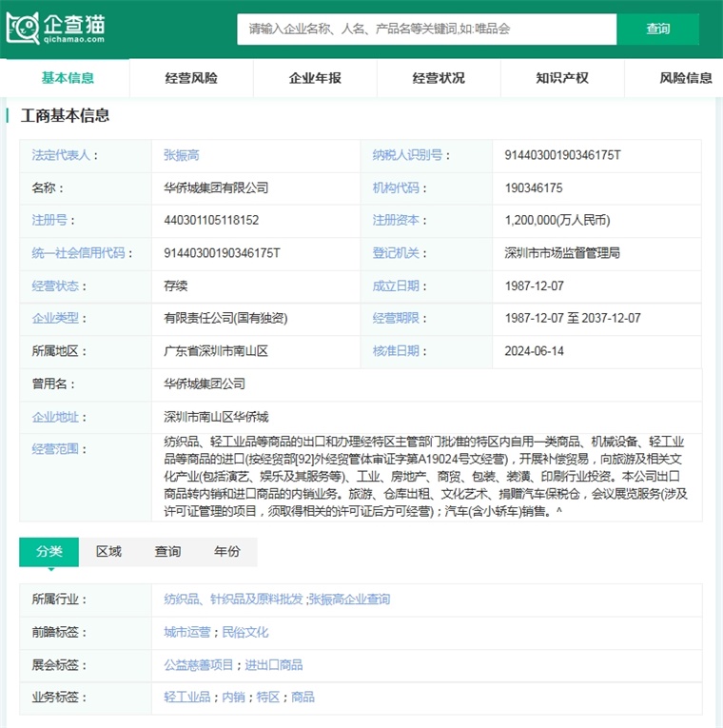This screenshot has height=728, width=723.
Task: Click the search keyword input field
Action: coord(426,29)
